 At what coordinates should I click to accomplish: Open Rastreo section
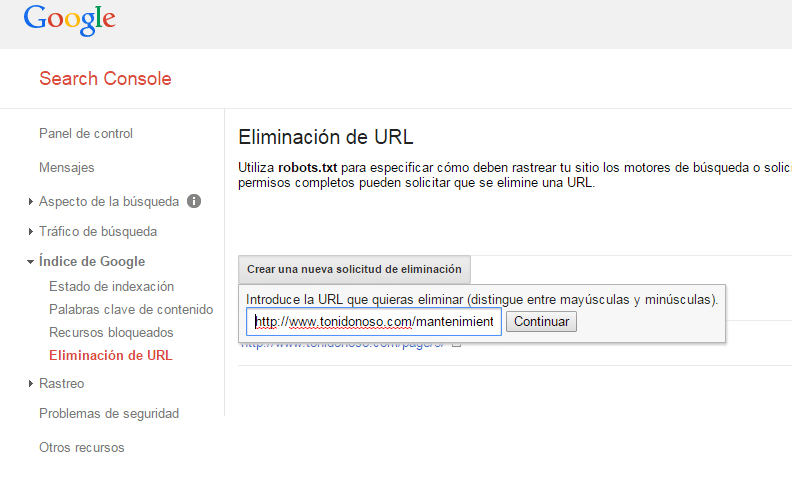click(x=62, y=384)
